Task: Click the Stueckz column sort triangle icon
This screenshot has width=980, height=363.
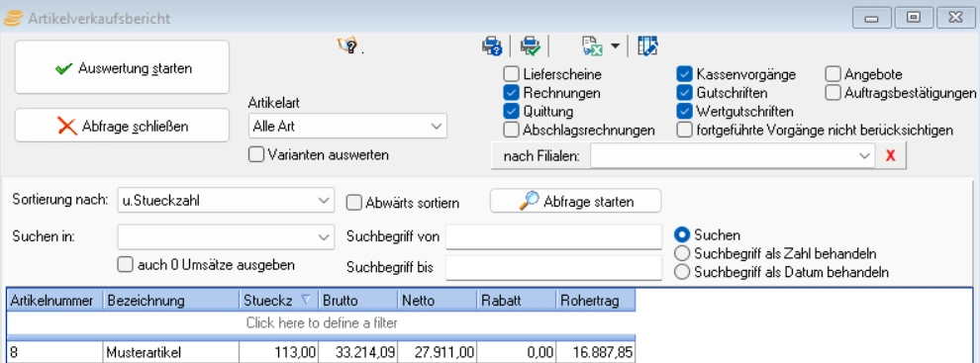Action: [x=306, y=300]
